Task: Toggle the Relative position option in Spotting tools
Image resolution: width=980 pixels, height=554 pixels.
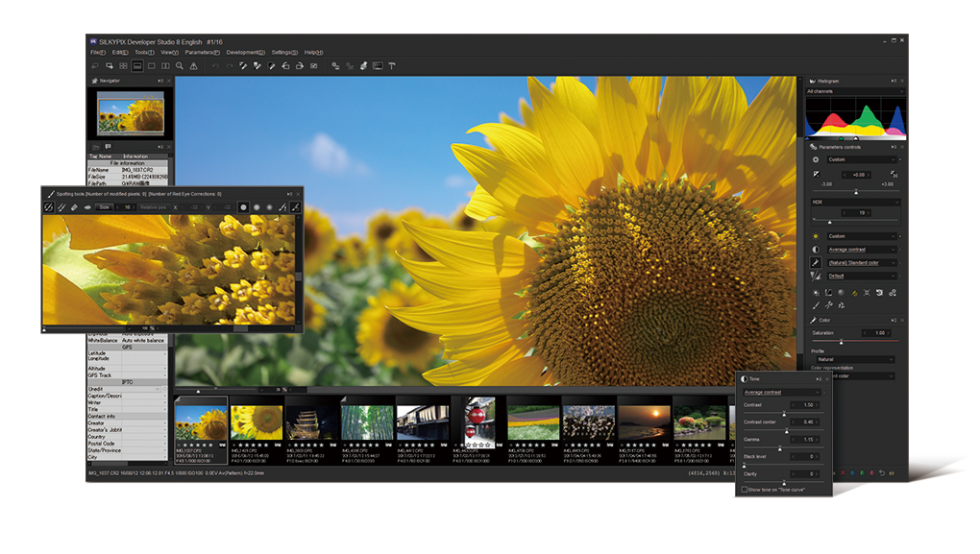Action: (x=155, y=207)
